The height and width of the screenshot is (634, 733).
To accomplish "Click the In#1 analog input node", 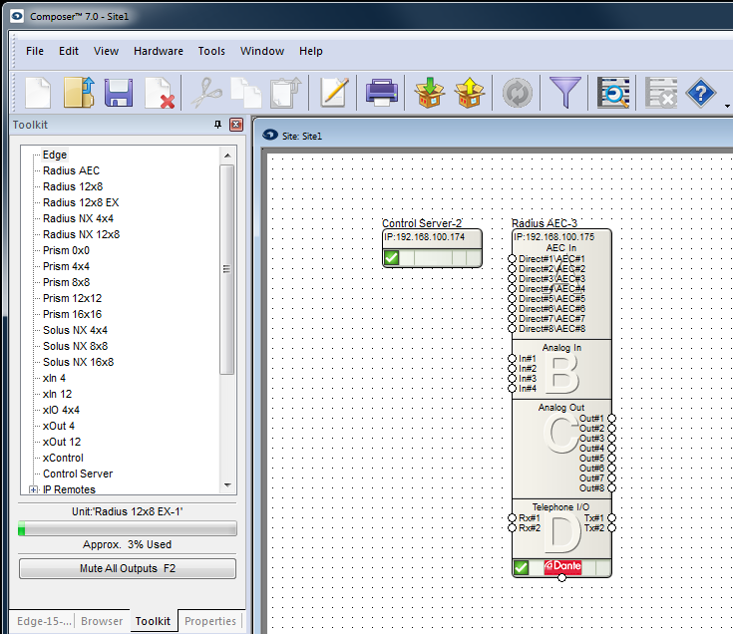I will (x=512, y=359).
